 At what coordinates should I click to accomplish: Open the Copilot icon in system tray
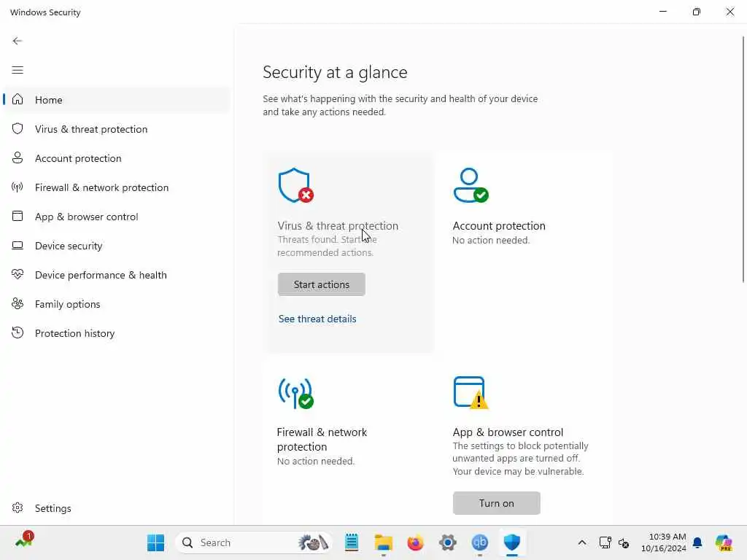click(x=724, y=542)
